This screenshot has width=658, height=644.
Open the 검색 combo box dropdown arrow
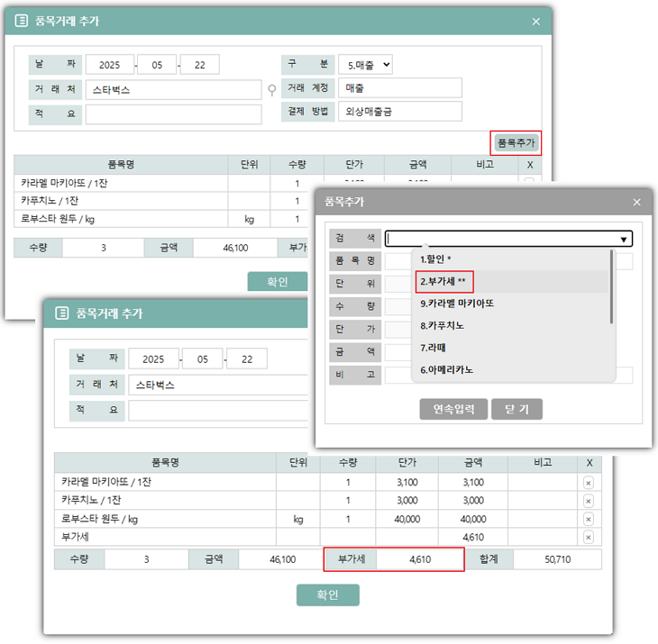pos(624,239)
